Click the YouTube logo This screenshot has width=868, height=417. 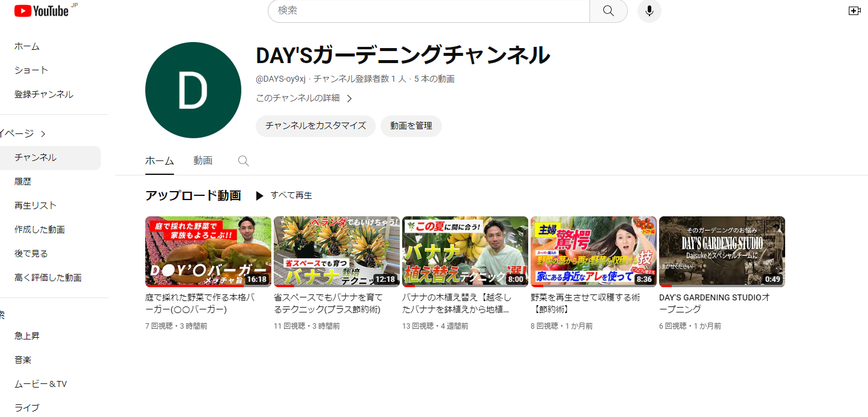tap(41, 11)
